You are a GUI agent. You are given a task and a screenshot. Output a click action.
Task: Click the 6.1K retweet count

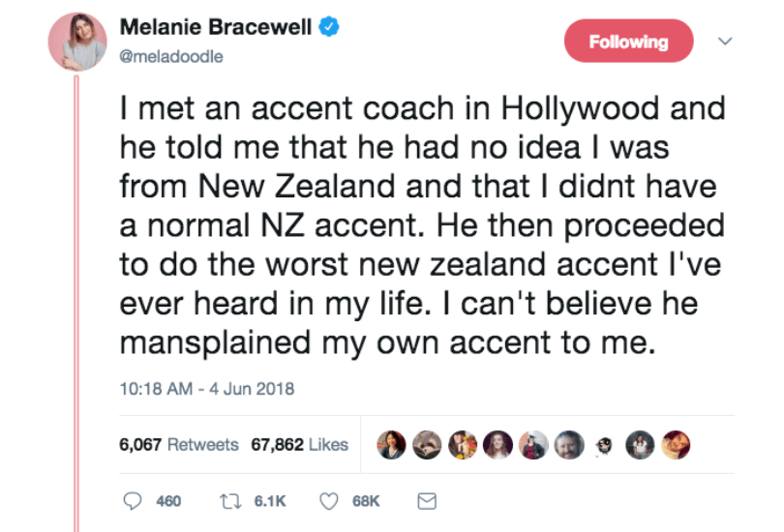point(269,501)
